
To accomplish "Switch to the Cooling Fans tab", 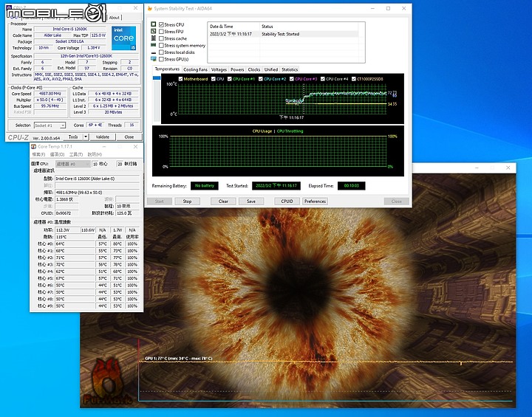I will 195,69.
